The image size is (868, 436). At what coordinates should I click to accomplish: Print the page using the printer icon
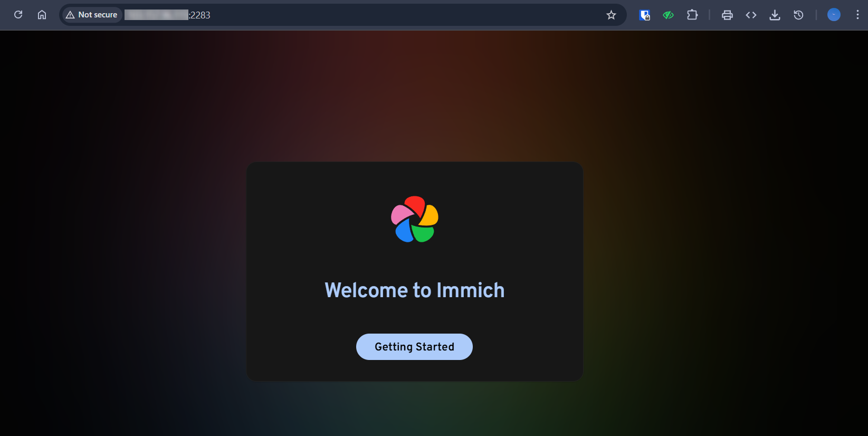pyautogui.click(x=727, y=15)
